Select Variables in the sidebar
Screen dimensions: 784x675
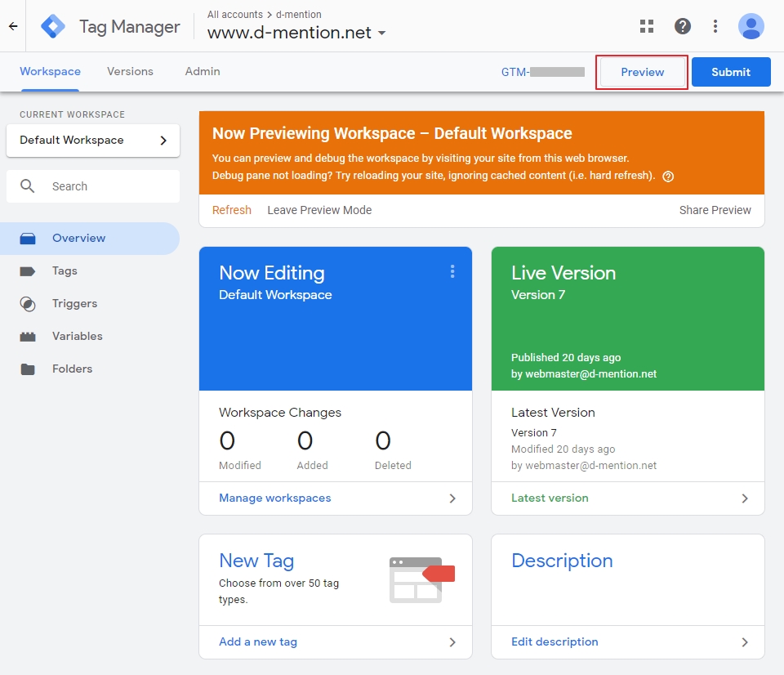(78, 336)
